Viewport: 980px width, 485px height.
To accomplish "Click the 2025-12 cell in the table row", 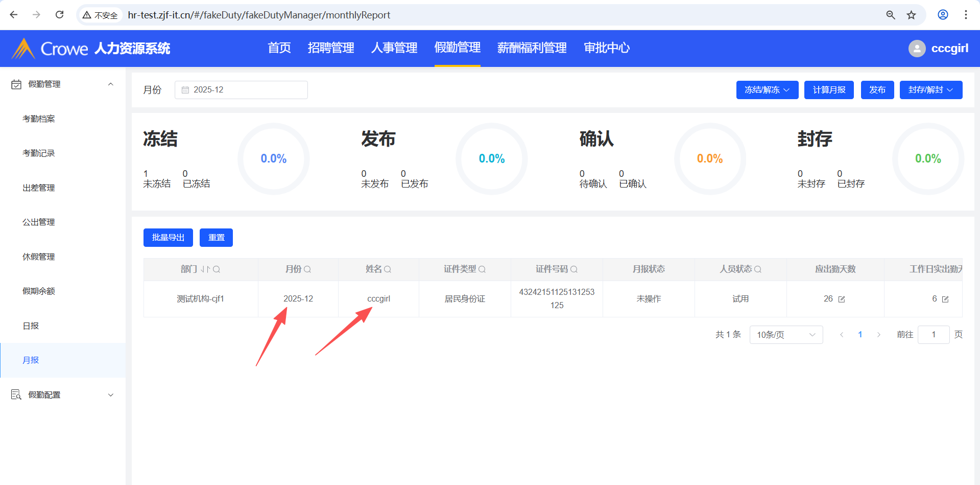I will (x=298, y=299).
